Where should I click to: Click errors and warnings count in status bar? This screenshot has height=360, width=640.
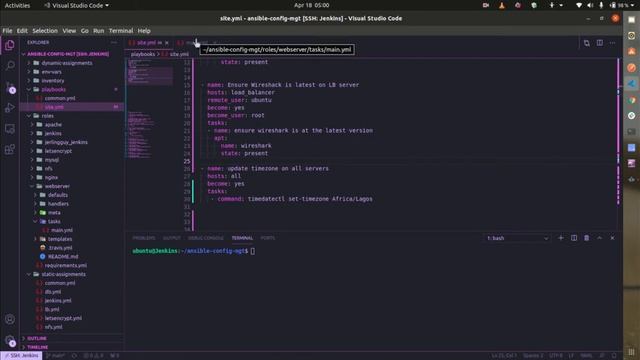[x=94, y=356]
